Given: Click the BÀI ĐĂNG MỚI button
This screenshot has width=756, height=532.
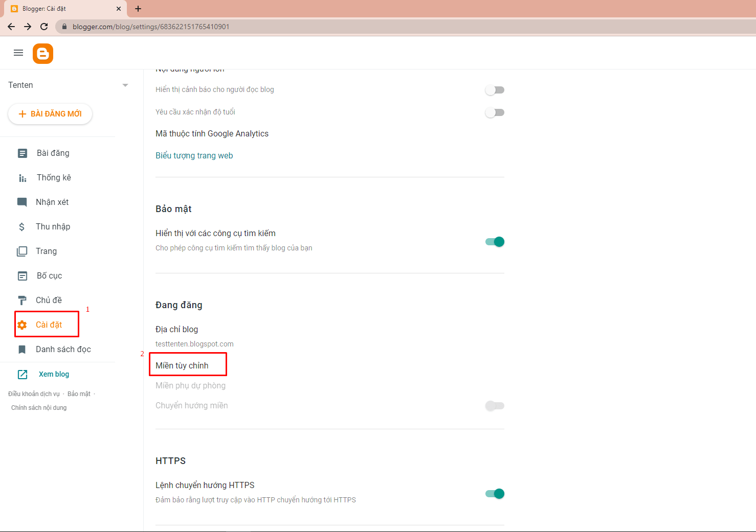Looking at the screenshot, I should [x=50, y=114].
